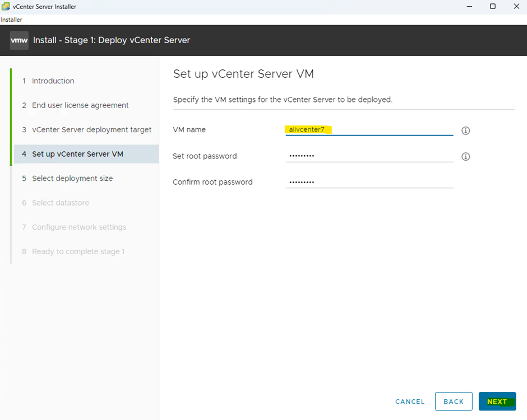
Task: Open End user license agreement step
Action: pyautogui.click(x=80, y=105)
